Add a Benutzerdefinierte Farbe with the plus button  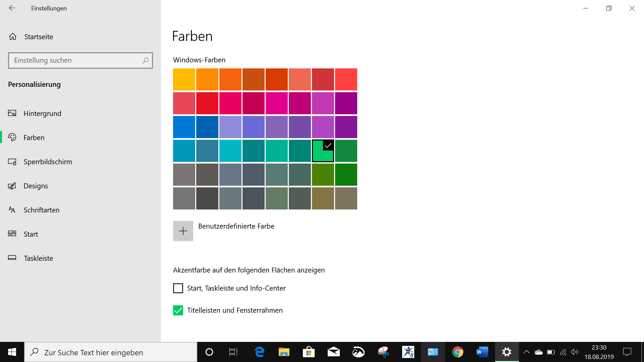183,231
